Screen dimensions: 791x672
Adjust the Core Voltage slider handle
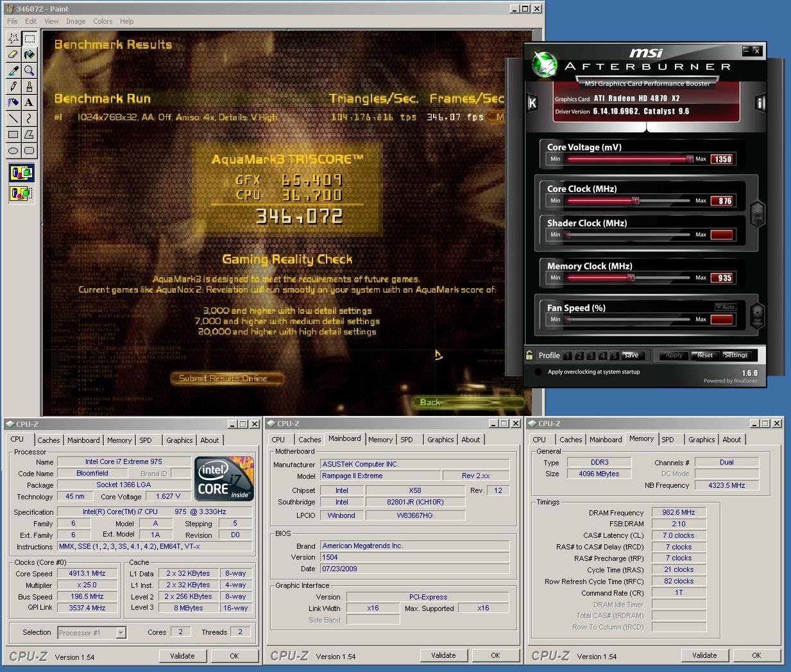pos(690,159)
